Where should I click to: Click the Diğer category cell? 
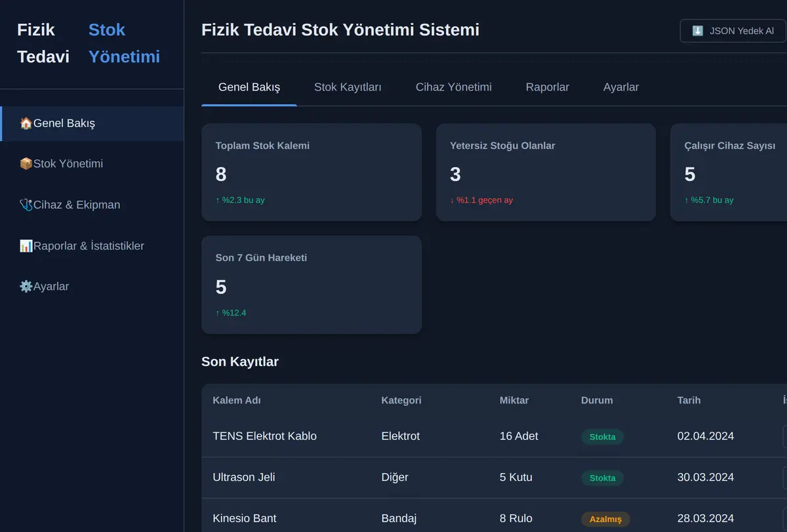click(395, 478)
